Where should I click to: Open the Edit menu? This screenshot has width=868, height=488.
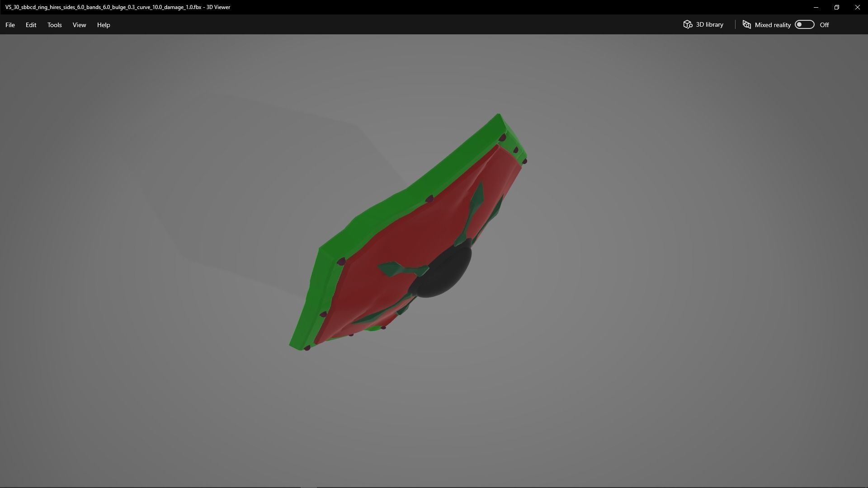(31, 25)
